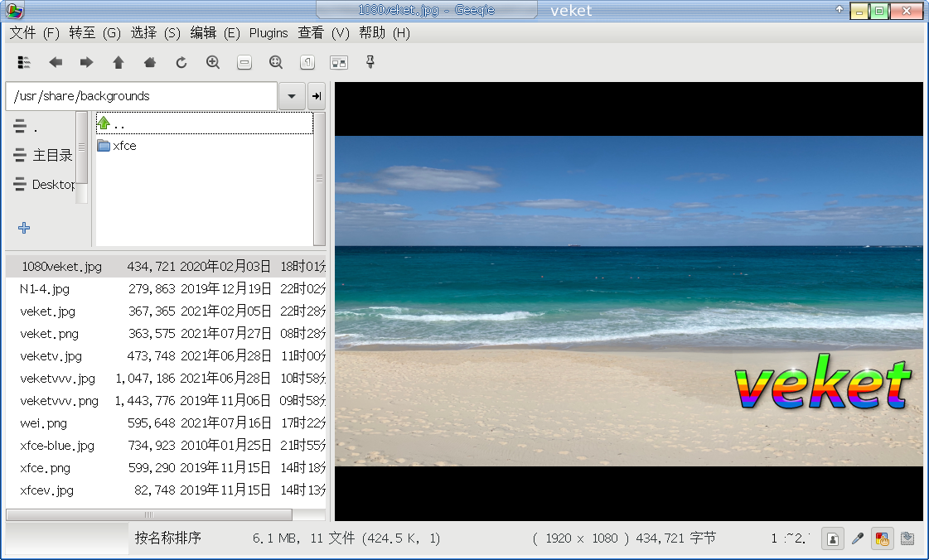Open the Plugins menu
This screenshot has height=560, width=929.
[x=269, y=33]
